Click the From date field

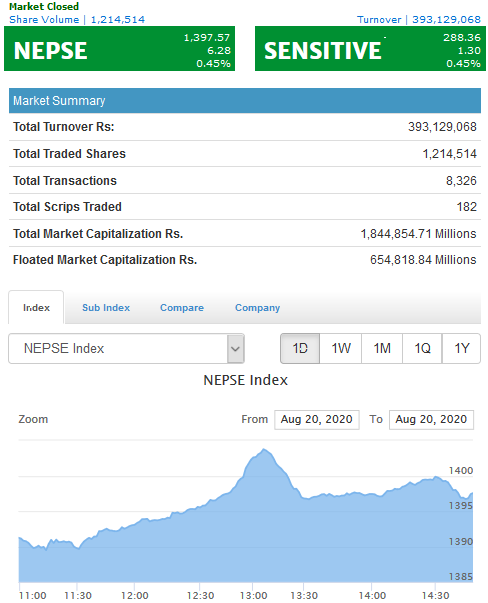point(316,419)
